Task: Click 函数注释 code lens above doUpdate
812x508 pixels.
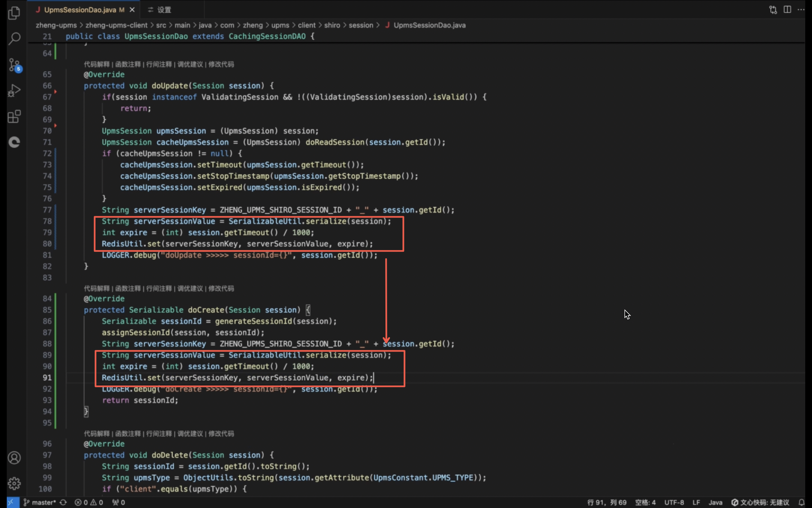Action: [128, 64]
